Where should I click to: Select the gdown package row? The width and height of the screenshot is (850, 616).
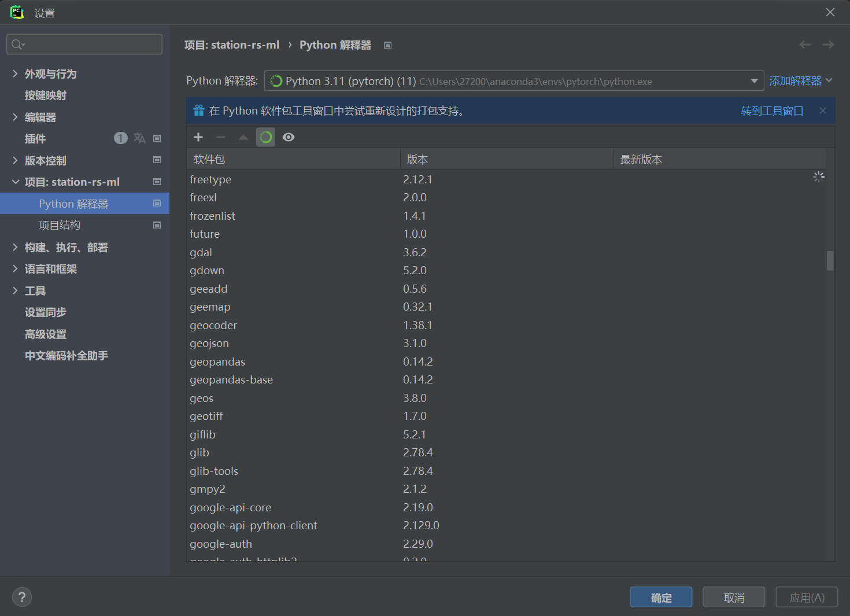(506, 270)
